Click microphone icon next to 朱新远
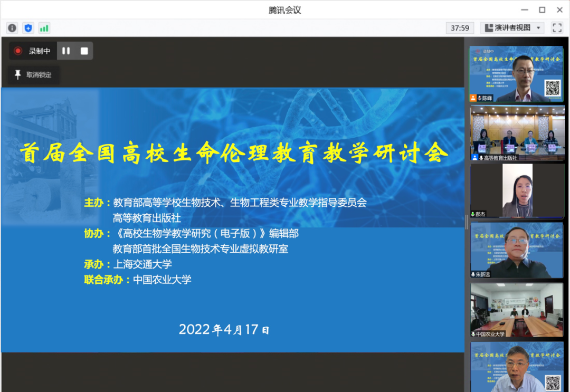 pyautogui.click(x=473, y=275)
